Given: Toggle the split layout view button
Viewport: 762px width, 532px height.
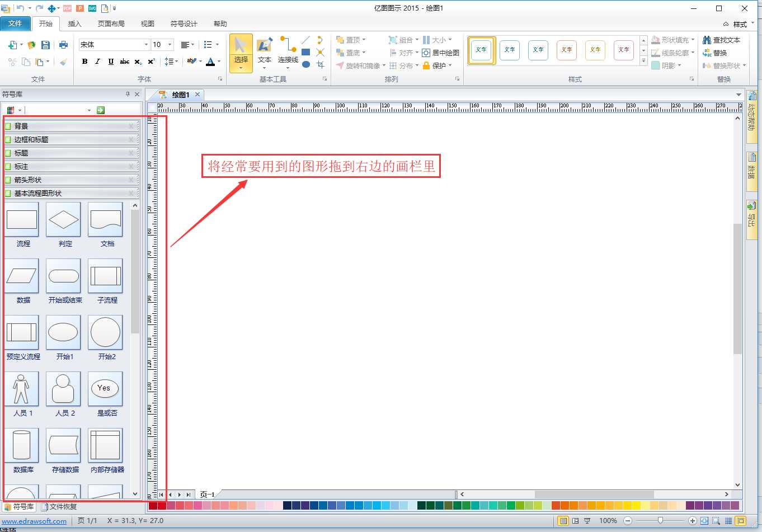Looking at the screenshot, I should coord(575,521).
